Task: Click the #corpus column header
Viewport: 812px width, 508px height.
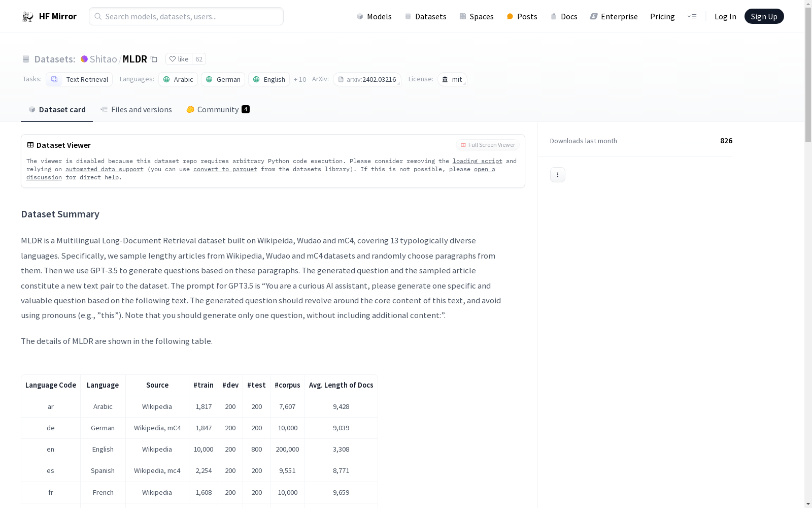Action: point(287,385)
